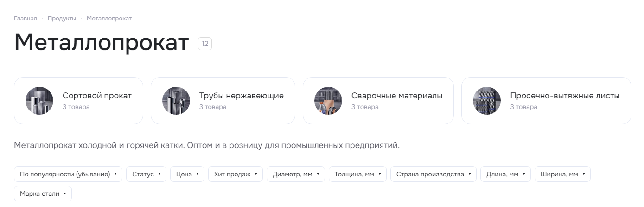Open the Хит продаж filter
Image resolution: width=644 pixels, height=207 pixels.
pos(236,174)
